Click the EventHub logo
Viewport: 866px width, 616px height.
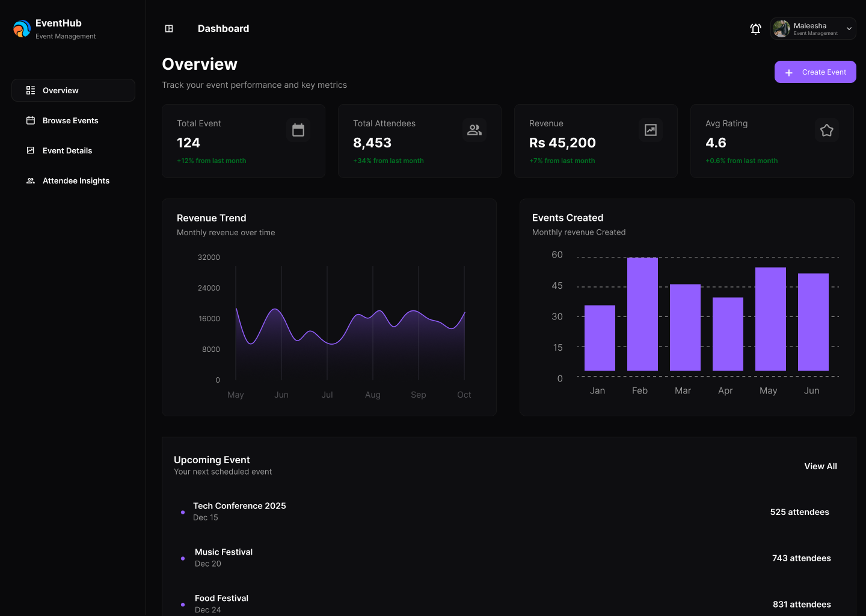(22, 29)
